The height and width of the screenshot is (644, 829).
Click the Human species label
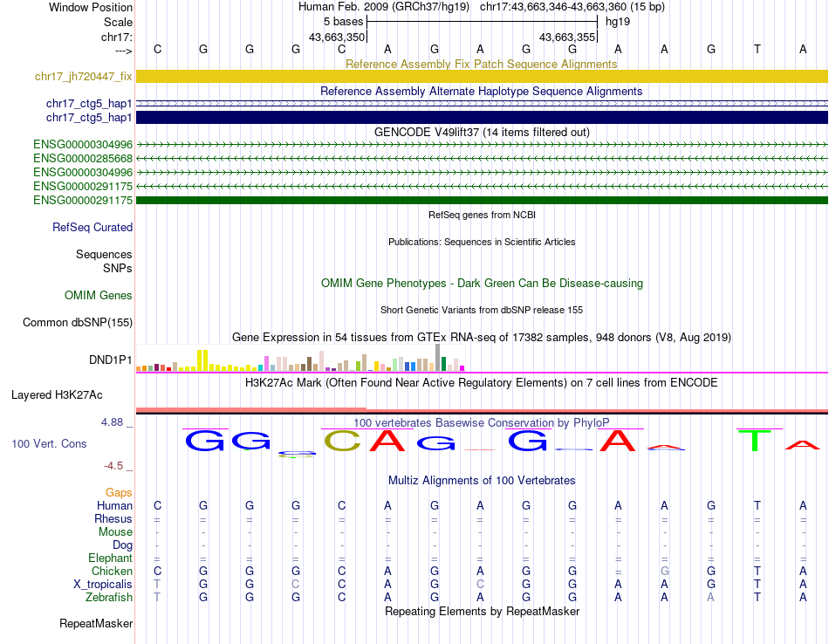(x=114, y=506)
